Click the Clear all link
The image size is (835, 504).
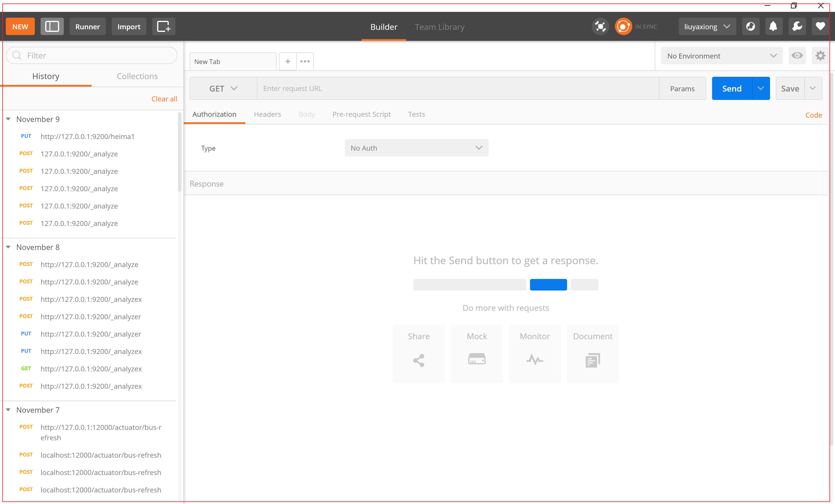pos(164,99)
